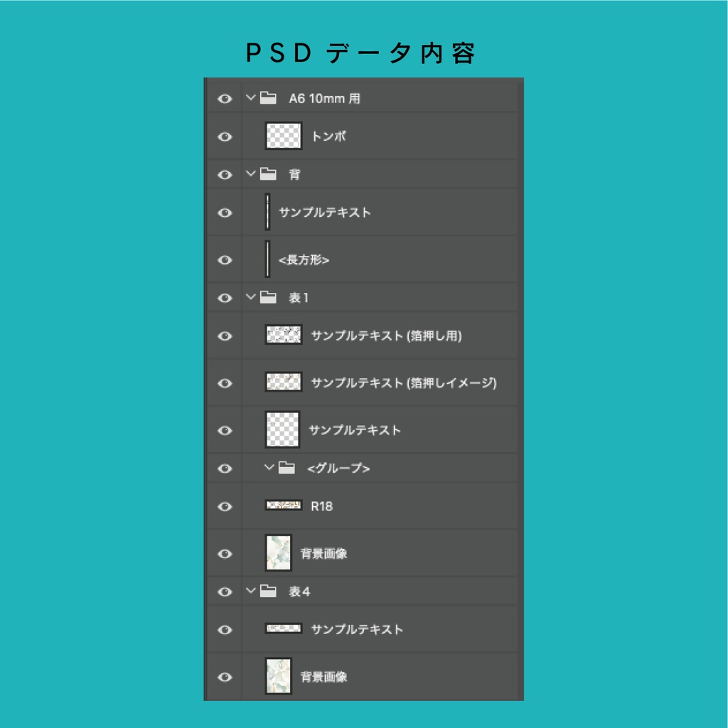Toggle visibility of the トンボ layer
Image resolution: width=728 pixels, height=728 pixels.
225,136
